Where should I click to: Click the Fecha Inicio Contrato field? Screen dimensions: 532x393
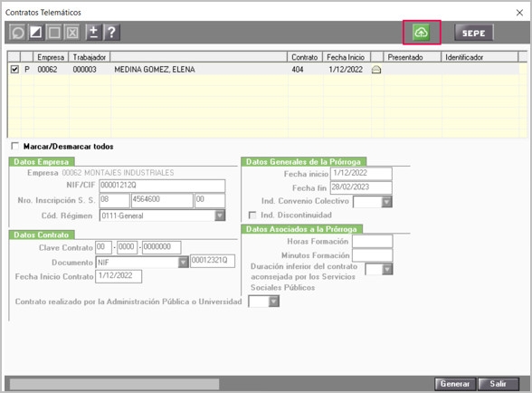[x=119, y=276]
